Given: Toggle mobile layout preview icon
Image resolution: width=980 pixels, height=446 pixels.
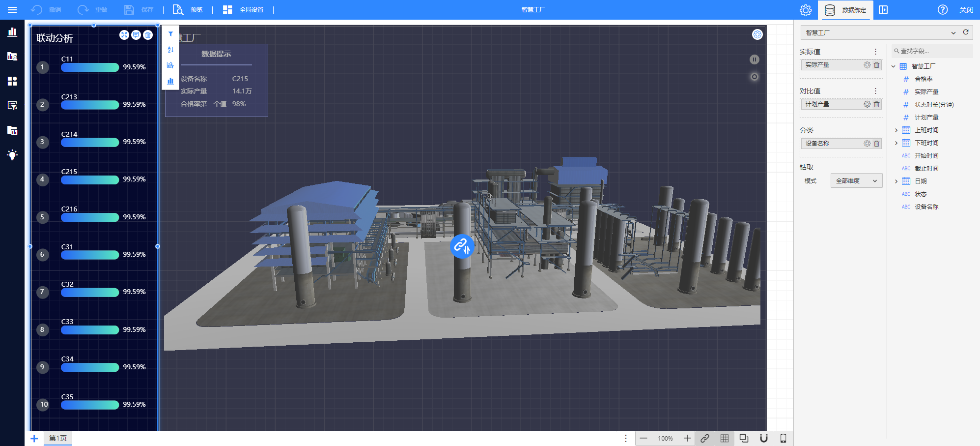Looking at the screenshot, I should 784,438.
